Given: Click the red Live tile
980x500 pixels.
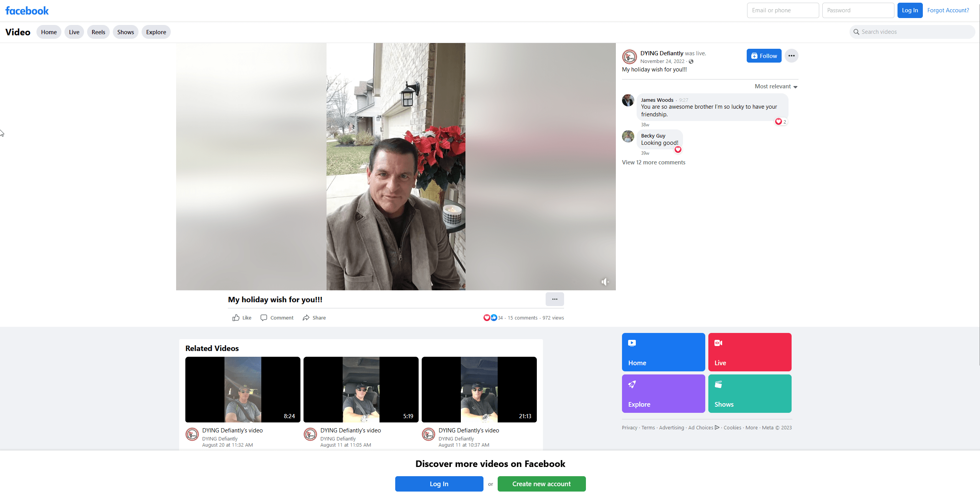Looking at the screenshot, I should pyautogui.click(x=749, y=352).
